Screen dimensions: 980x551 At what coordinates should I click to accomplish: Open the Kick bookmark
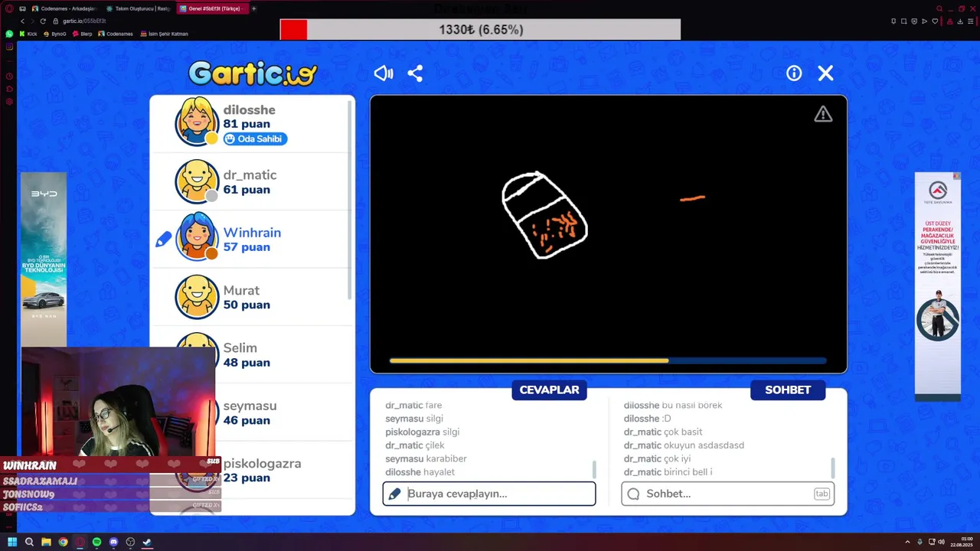(x=28, y=34)
